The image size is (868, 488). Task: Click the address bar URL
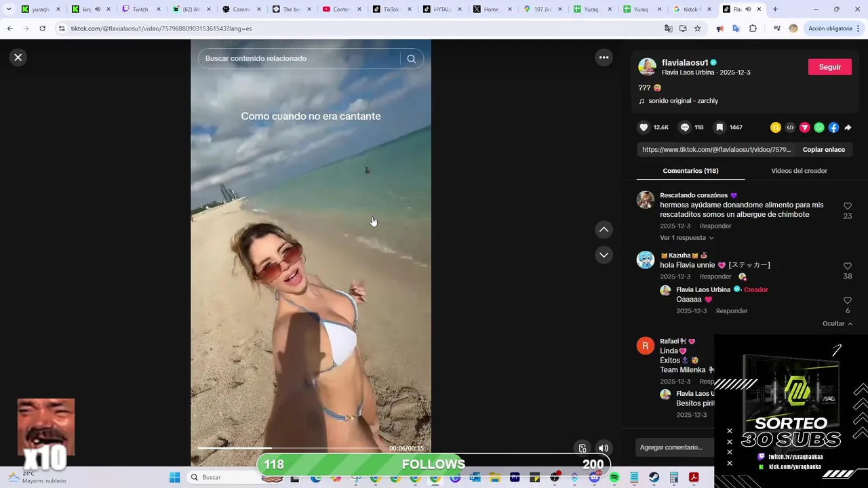click(161, 29)
